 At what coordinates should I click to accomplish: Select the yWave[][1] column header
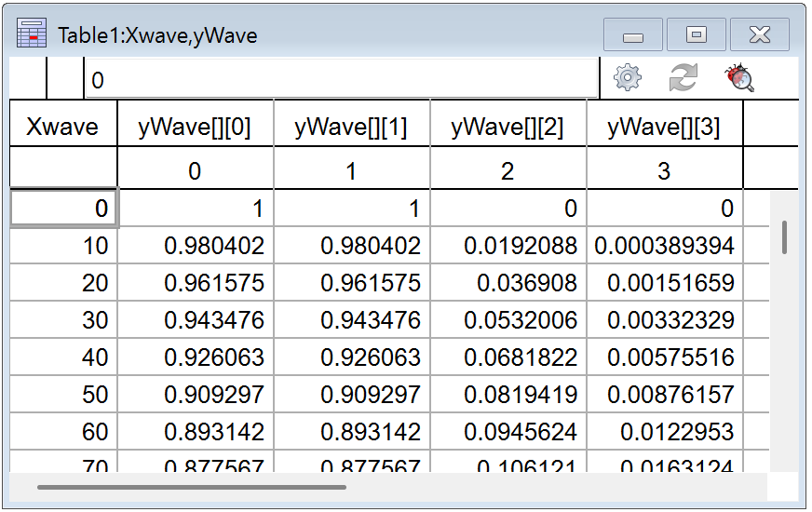[x=351, y=128]
